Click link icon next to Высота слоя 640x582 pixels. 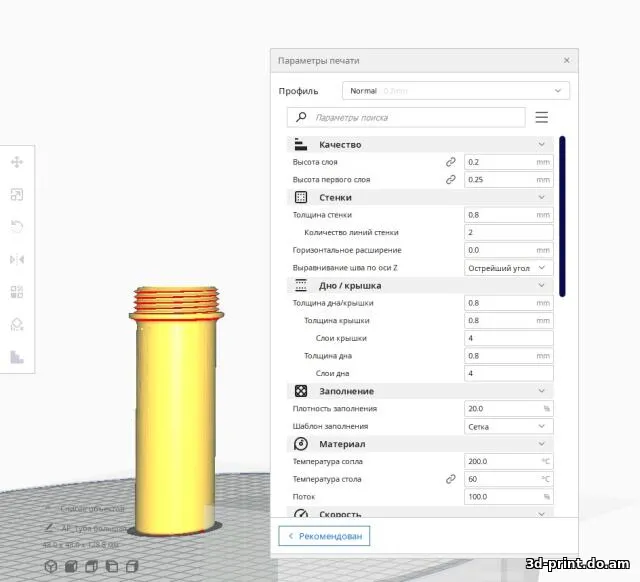[x=451, y=162]
